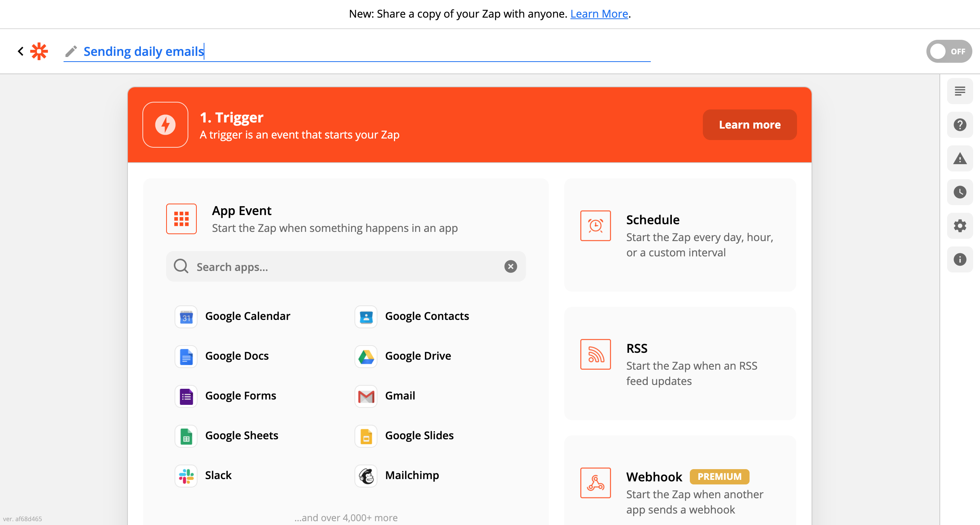Click the Learn more button on Trigger
Image resolution: width=980 pixels, height=525 pixels.
click(x=749, y=124)
